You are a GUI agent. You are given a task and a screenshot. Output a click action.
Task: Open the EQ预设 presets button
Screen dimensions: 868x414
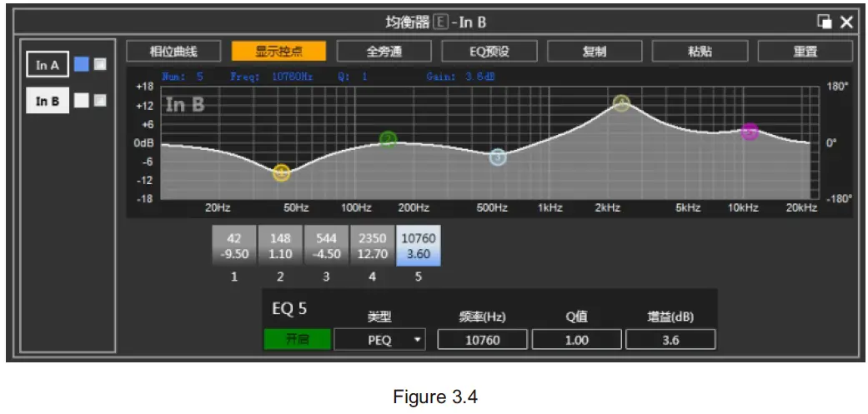[x=489, y=52]
